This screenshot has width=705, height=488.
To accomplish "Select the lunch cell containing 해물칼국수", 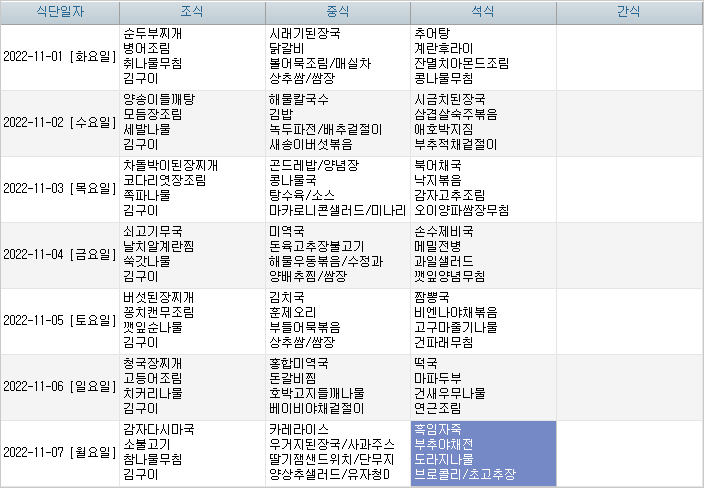I will point(337,122).
